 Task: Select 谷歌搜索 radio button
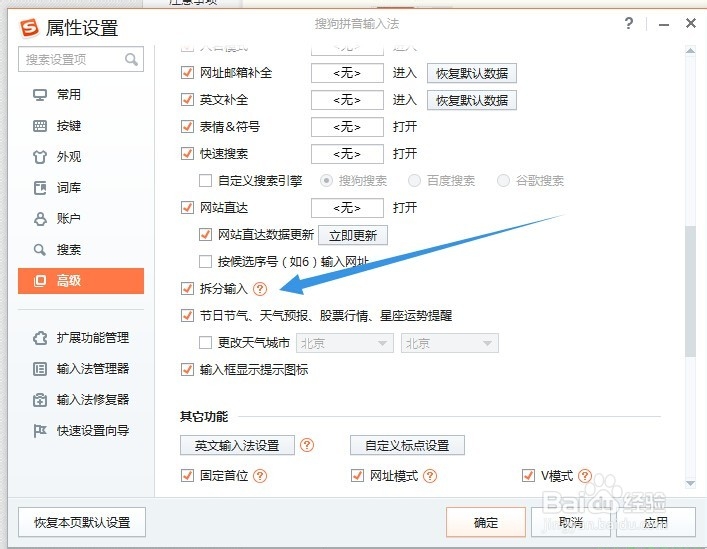point(503,181)
